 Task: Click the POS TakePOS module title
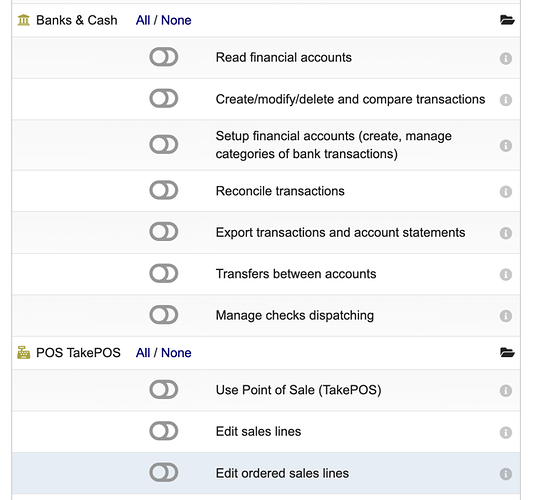[78, 353]
